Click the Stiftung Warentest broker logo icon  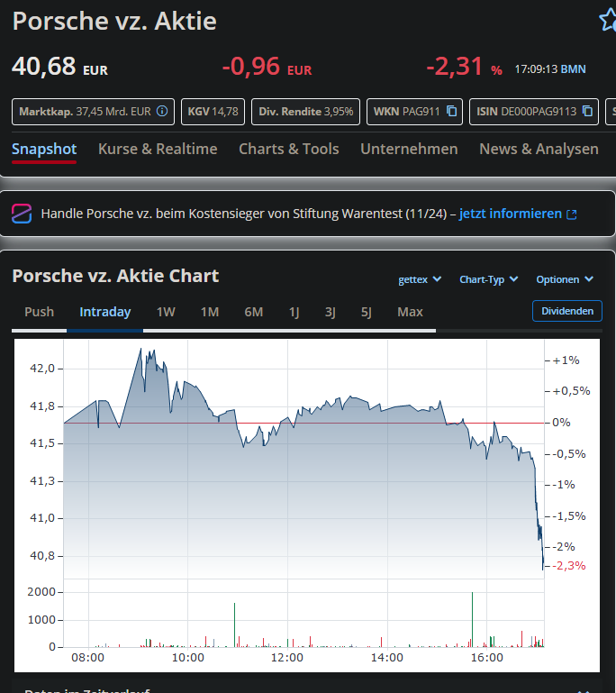(x=22, y=214)
